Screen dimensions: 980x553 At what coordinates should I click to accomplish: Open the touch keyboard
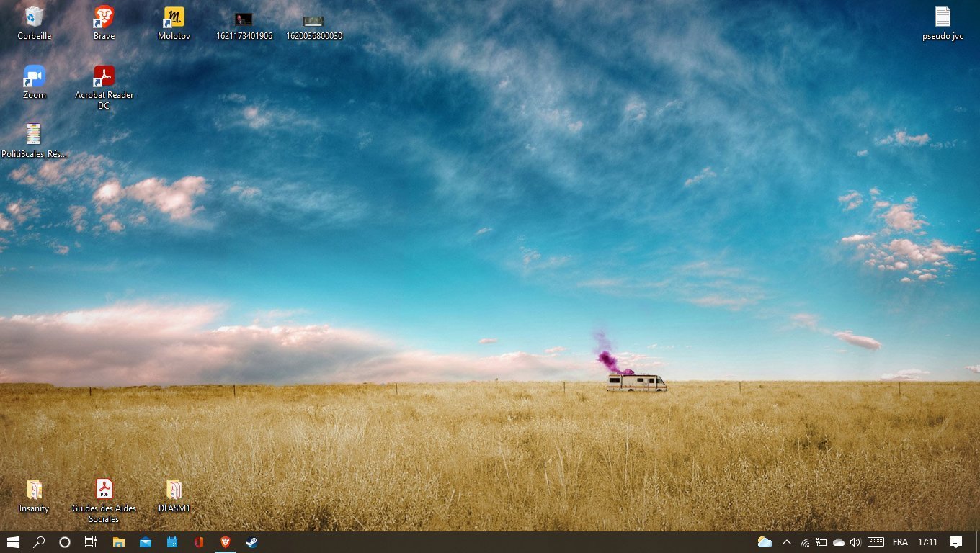coord(876,542)
